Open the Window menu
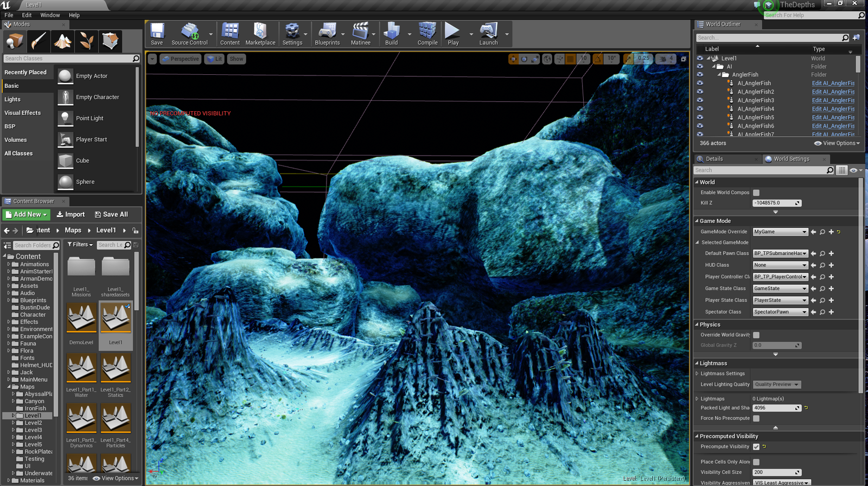 tap(50, 15)
